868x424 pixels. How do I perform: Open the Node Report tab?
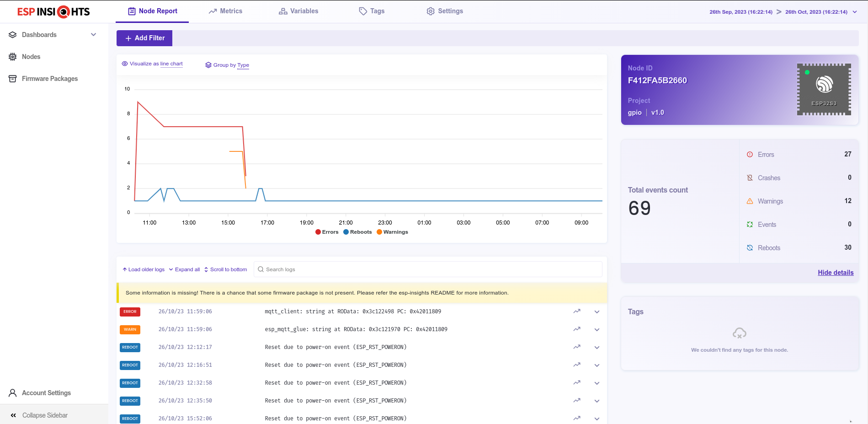[152, 11]
